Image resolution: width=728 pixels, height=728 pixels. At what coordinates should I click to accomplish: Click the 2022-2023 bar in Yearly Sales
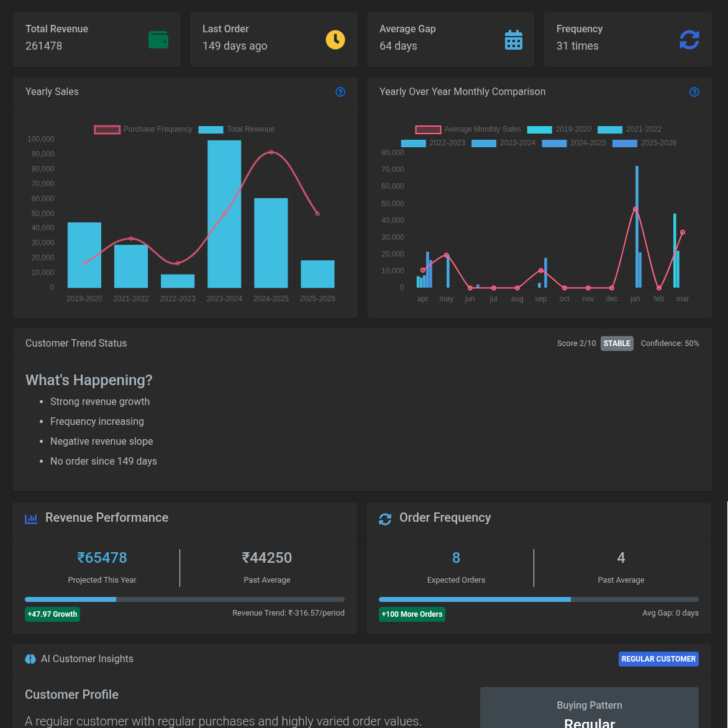click(178, 281)
